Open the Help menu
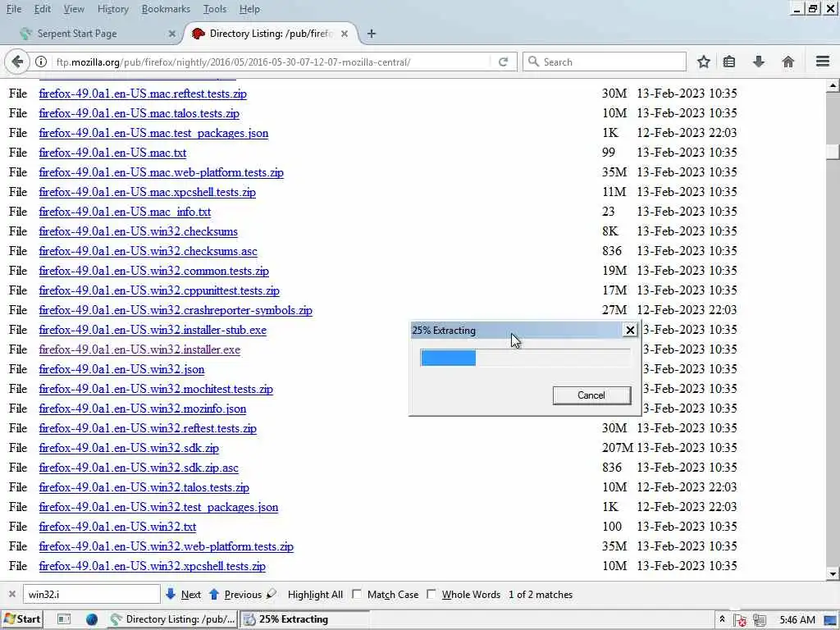Viewport: 840px width, 630px height. (x=249, y=9)
